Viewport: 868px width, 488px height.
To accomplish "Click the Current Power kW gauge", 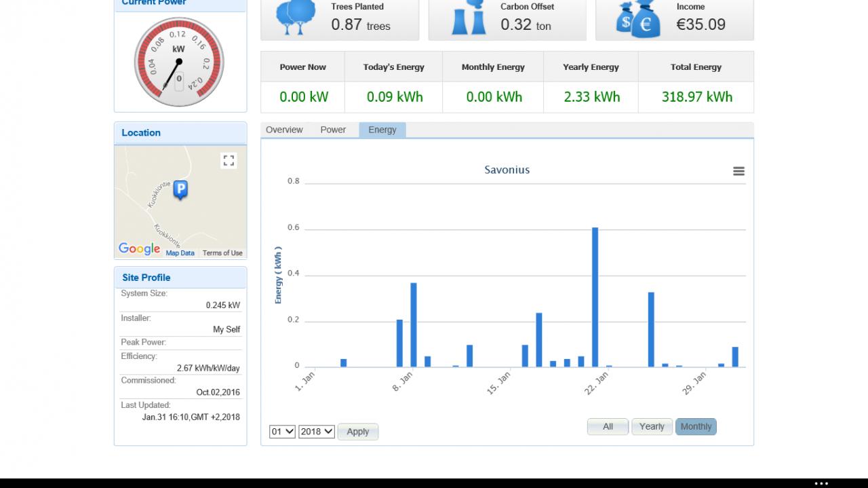I will 178,62.
